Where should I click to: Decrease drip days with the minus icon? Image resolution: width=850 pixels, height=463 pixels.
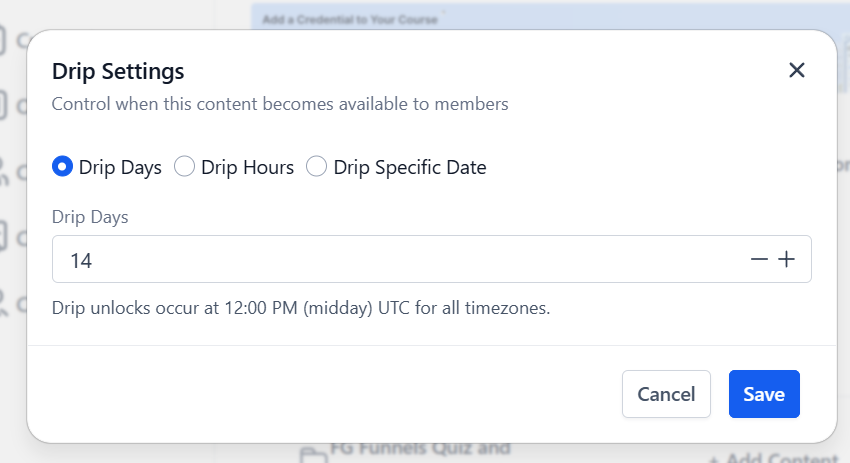click(x=759, y=259)
